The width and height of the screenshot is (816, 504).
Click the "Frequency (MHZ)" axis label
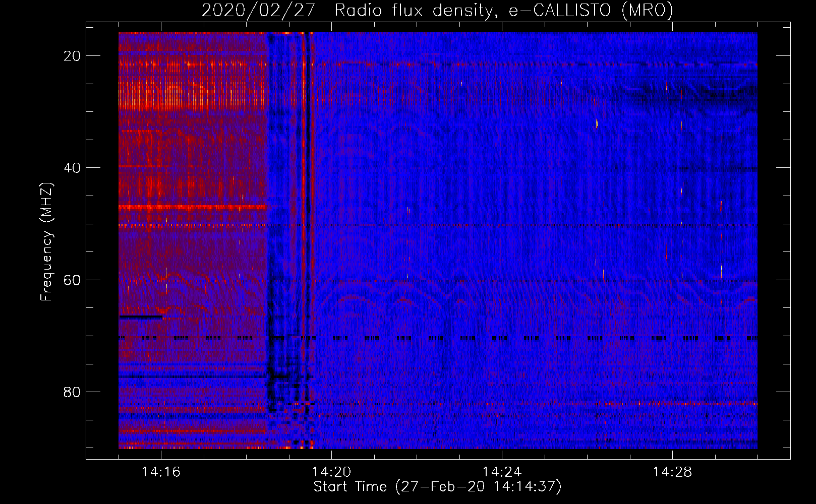[x=46, y=241]
